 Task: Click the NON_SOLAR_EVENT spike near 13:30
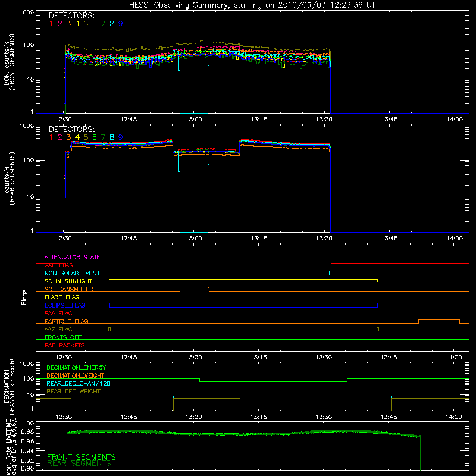pyautogui.click(x=330, y=273)
